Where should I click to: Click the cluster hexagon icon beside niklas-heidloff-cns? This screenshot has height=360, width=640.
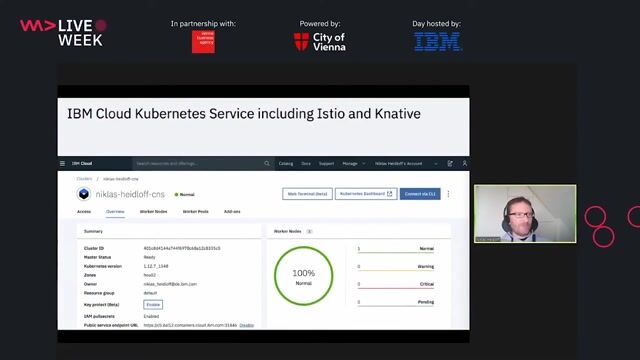click(x=84, y=193)
